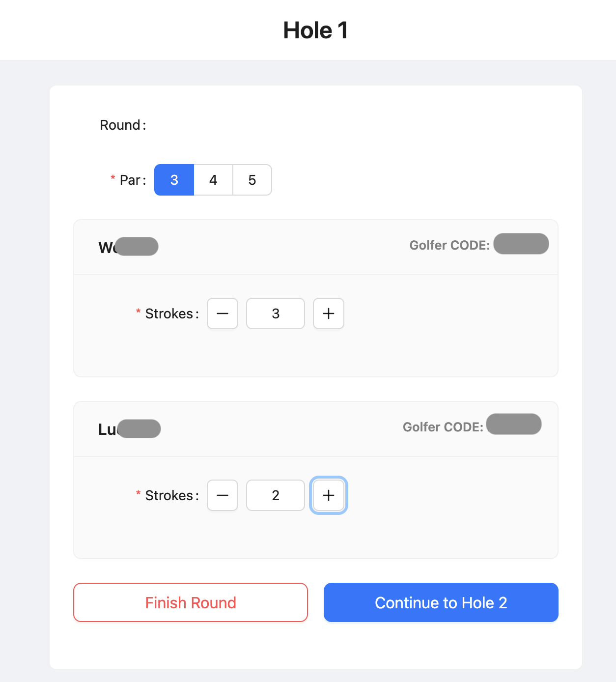Select Par 4 for this hole
Screen dimensions: 616x682
213,180
